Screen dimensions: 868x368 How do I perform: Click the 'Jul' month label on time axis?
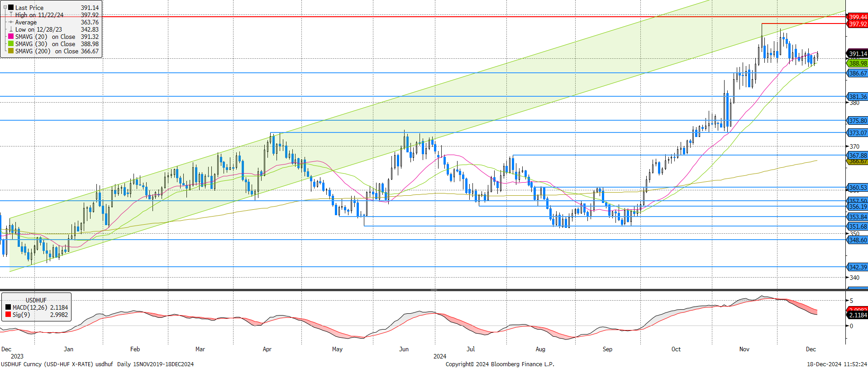[x=471, y=349]
